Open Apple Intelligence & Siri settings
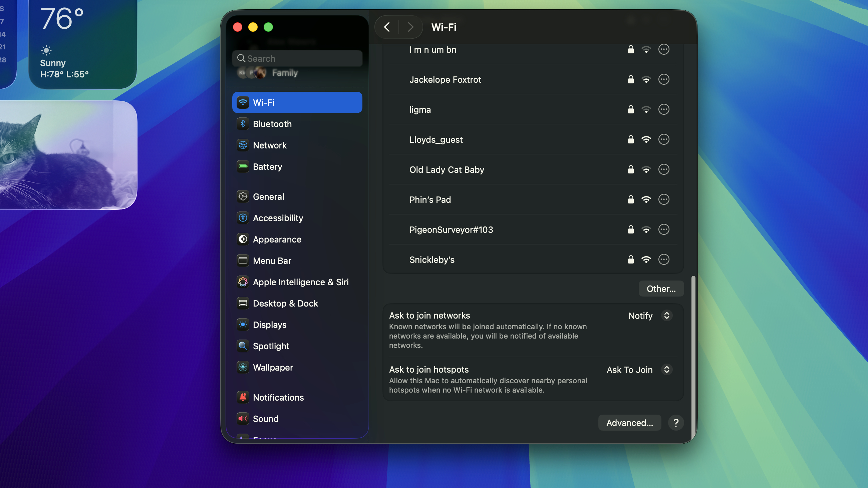This screenshot has width=868, height=488. pyautogui.click(x=300, y=282)
